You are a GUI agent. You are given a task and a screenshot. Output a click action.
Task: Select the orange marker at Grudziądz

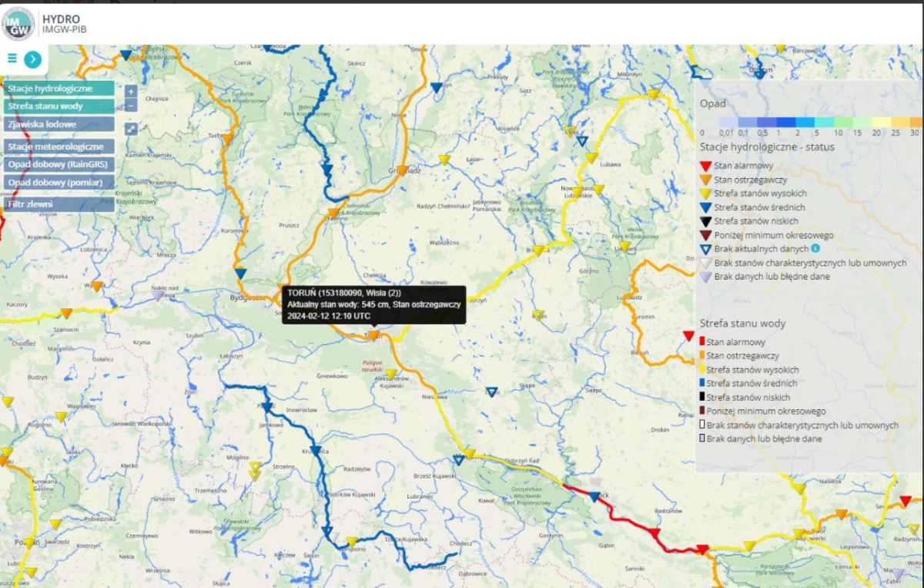coord(402,171)
